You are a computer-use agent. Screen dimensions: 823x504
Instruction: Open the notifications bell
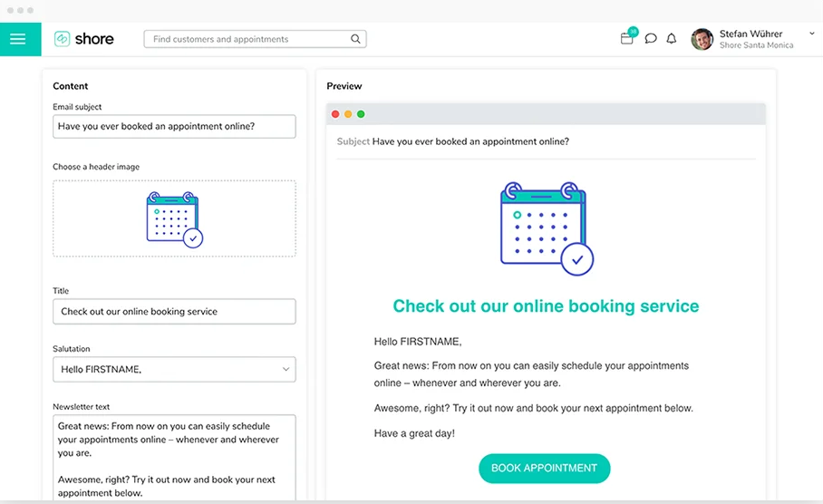(x=672, y=39)
